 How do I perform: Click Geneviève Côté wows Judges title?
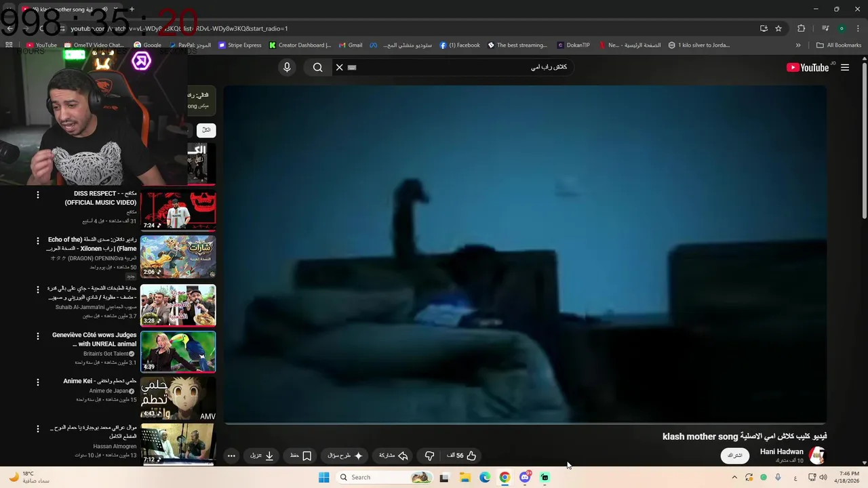(x=94, y=340)
